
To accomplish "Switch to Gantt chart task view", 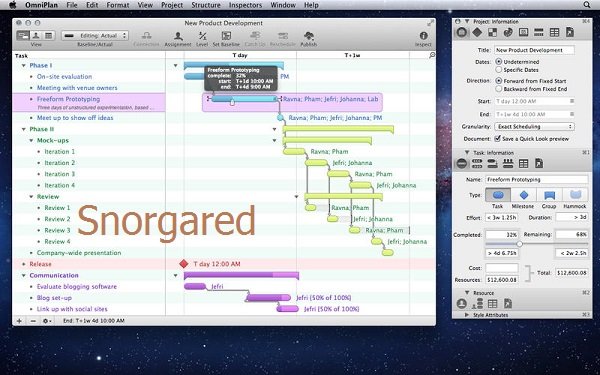I will click(23, 36).
